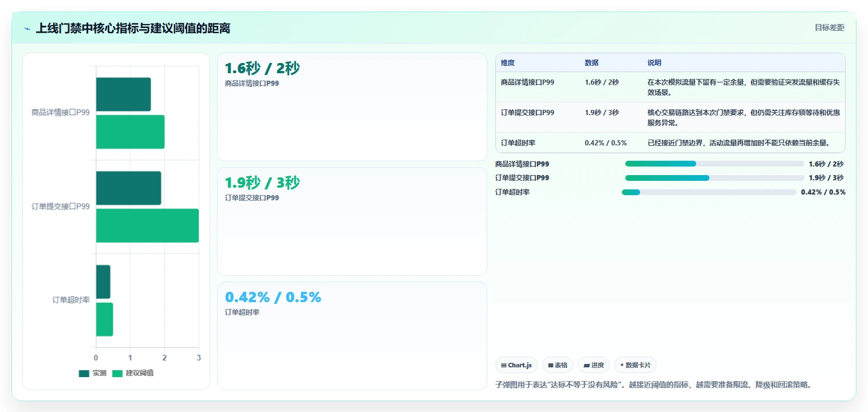The image size is (868, 412).
Task: Click the 数据 column header in table
Action: point(591,63)
